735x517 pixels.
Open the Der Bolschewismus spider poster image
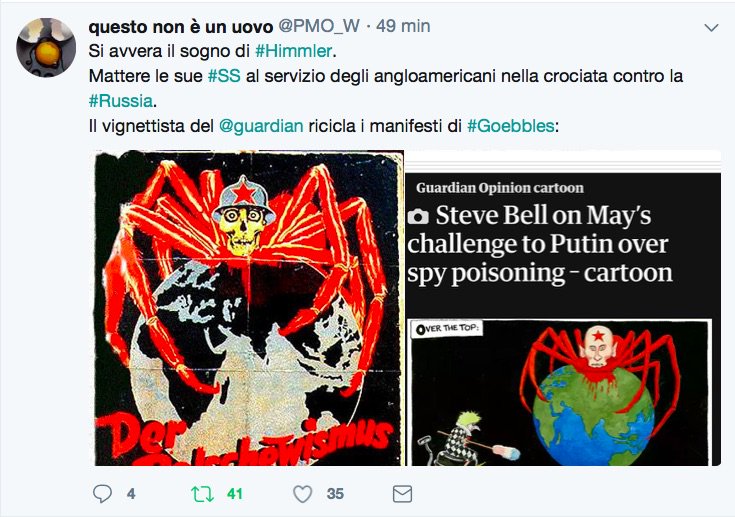click(x=249, y=308)
